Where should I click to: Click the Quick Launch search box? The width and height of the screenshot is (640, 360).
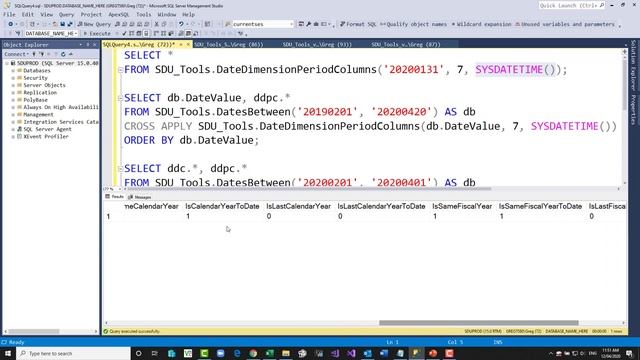click(571, 5)
